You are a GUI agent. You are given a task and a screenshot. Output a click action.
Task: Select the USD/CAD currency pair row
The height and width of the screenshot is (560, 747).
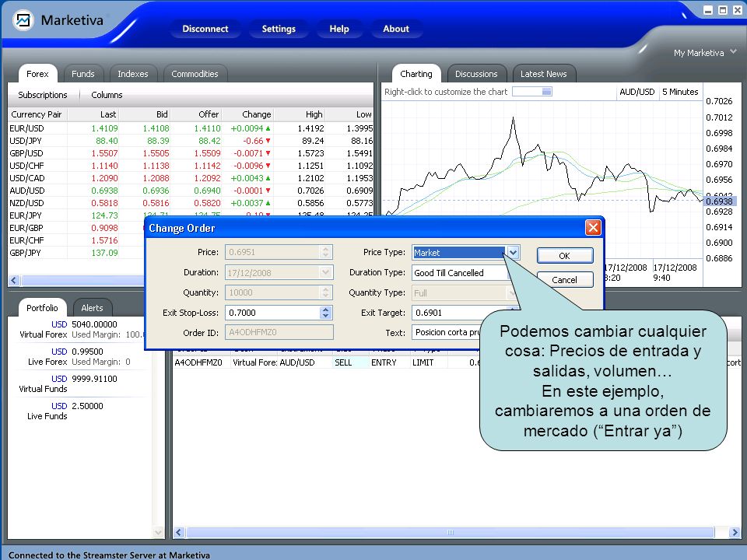(x=191, y=177)
